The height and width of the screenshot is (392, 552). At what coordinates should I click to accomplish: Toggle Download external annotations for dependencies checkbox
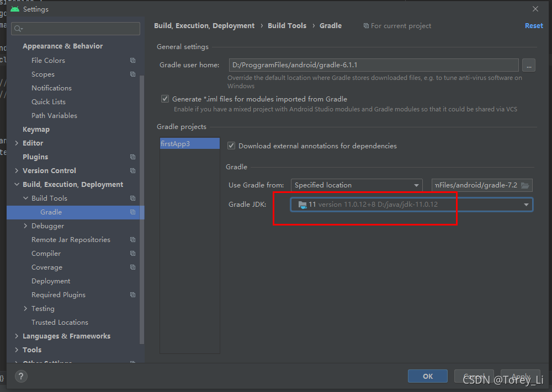coord(231,146)
